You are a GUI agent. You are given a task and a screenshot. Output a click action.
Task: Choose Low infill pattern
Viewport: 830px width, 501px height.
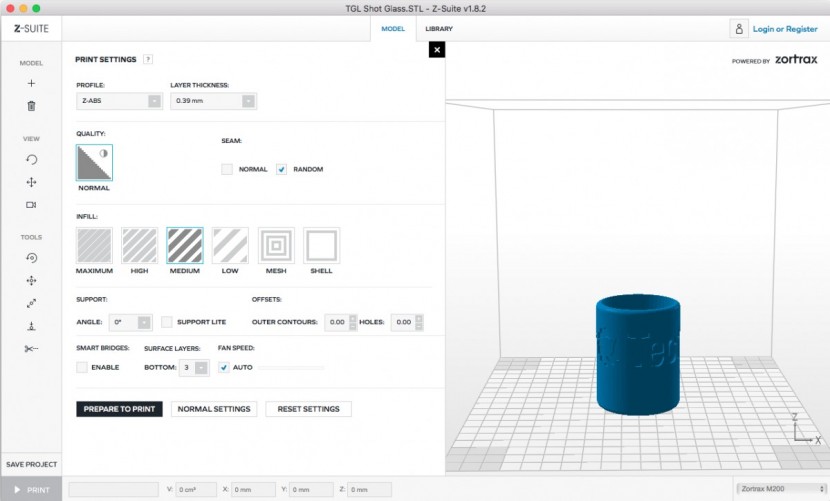coord(230,245)
